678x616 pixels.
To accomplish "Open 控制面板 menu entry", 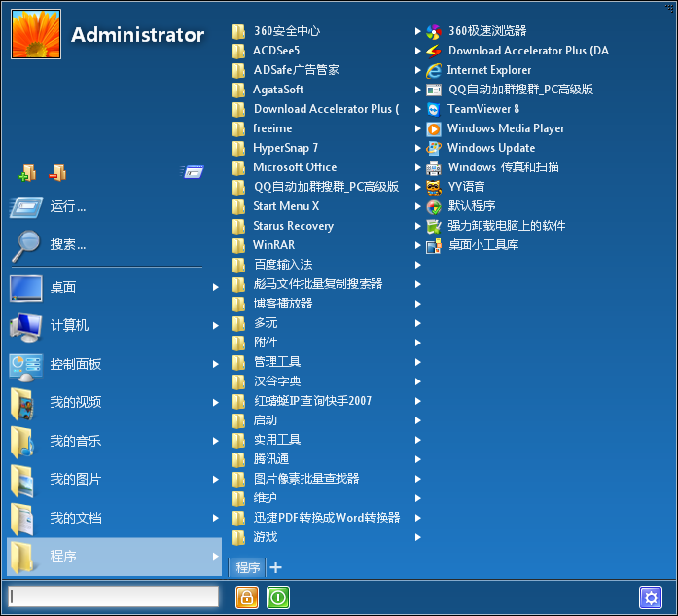I will click(114, 364).
